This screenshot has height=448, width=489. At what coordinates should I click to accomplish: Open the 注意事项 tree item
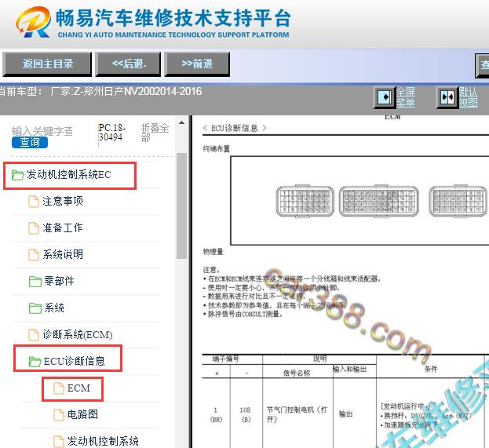pos(63,202)
